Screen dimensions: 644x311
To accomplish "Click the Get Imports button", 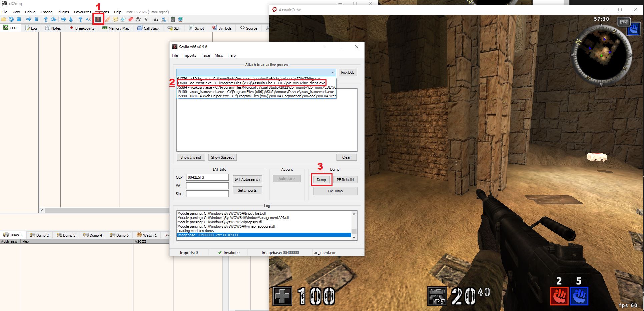I will pos(247,190).
